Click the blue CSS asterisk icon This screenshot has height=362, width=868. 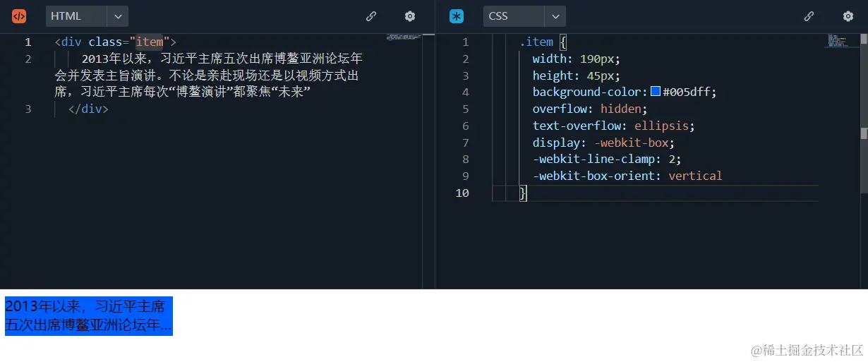(457, 16)
